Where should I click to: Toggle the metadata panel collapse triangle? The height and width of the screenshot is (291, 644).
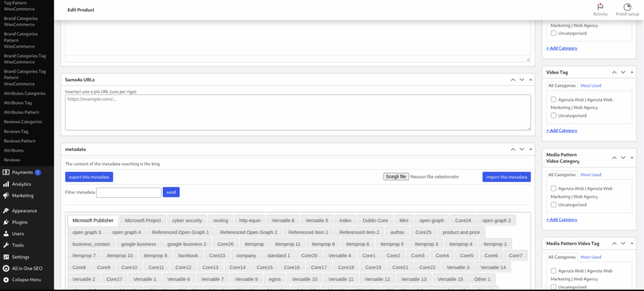(x=530, y=150)
